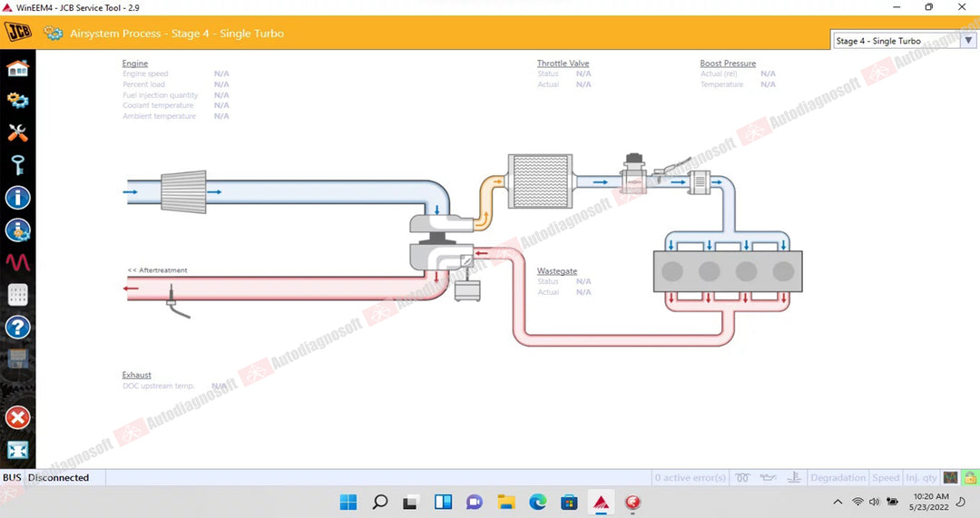Screen dimensions: 980x518
Task: Click the Wastegate heading
Action: (x=557, y=271)
